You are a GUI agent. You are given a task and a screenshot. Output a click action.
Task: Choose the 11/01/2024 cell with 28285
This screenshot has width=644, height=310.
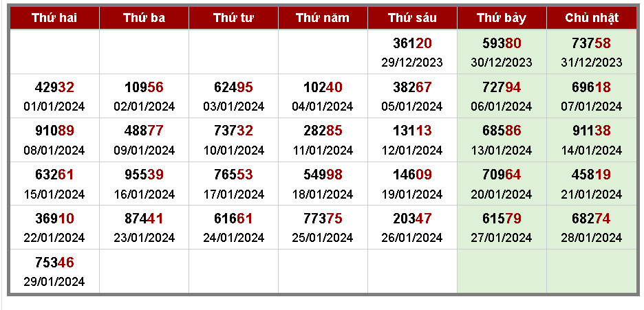coord(323,140)
